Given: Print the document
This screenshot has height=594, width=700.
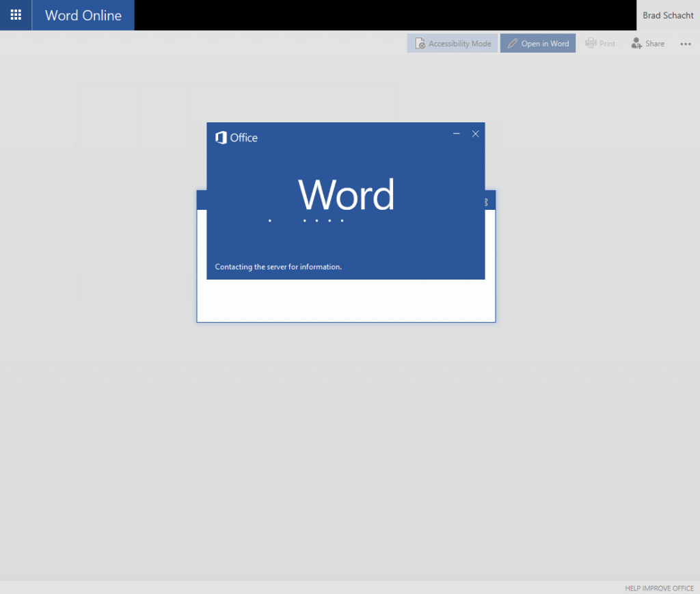Looking at the screenshot, I should tap(600, 43).
